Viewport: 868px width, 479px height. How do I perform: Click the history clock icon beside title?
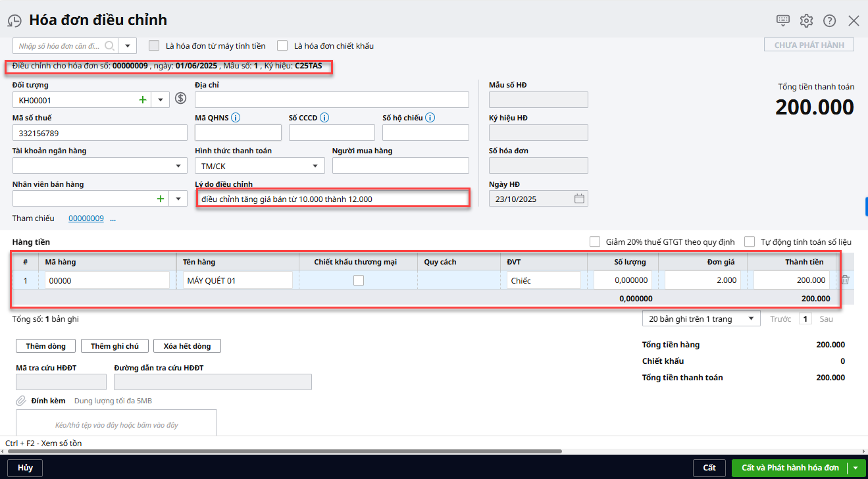click(14, 21)
